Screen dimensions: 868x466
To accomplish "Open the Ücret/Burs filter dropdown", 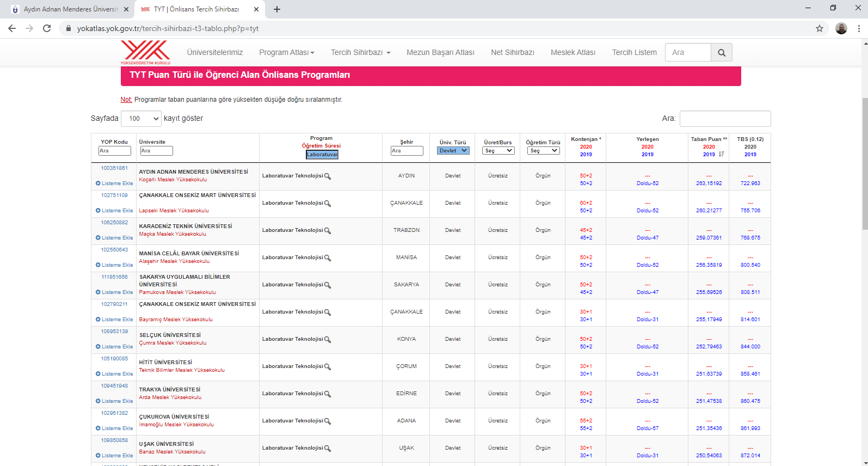I will (x=498, y=151).
